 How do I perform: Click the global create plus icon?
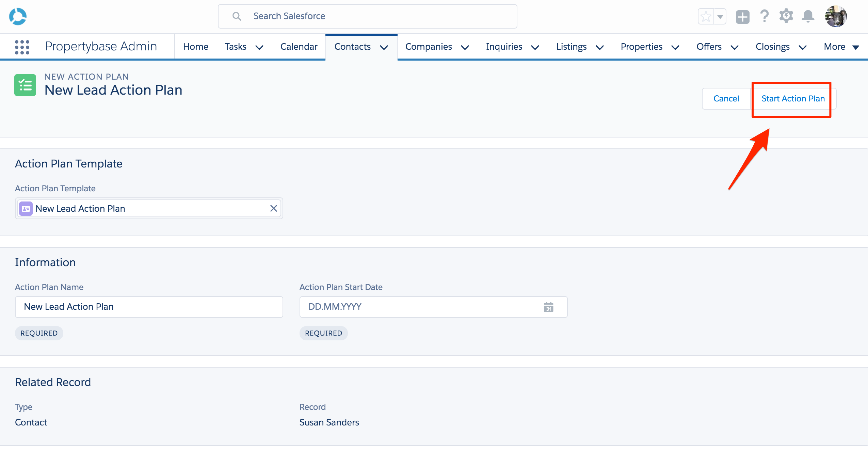click(x=742, y=17)
